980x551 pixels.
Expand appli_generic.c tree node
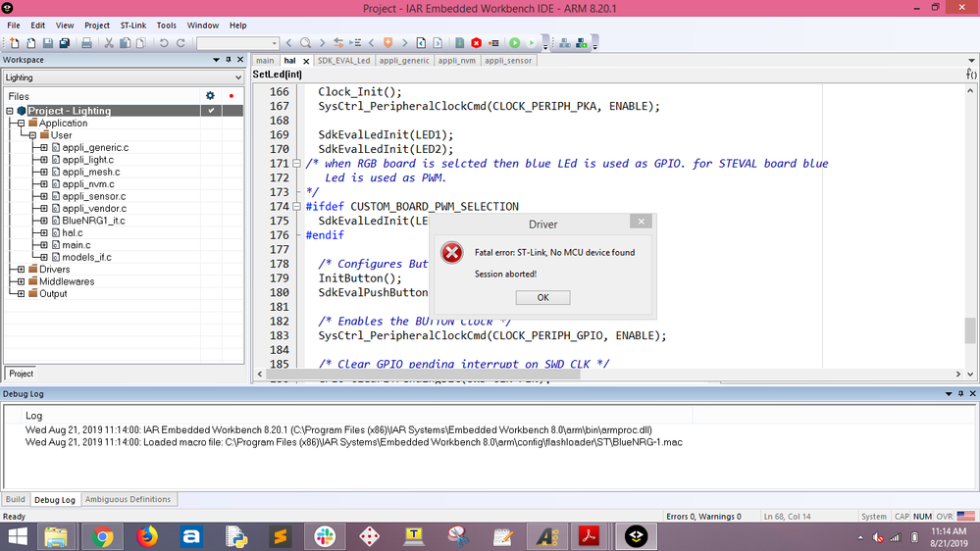coord(44,147)
